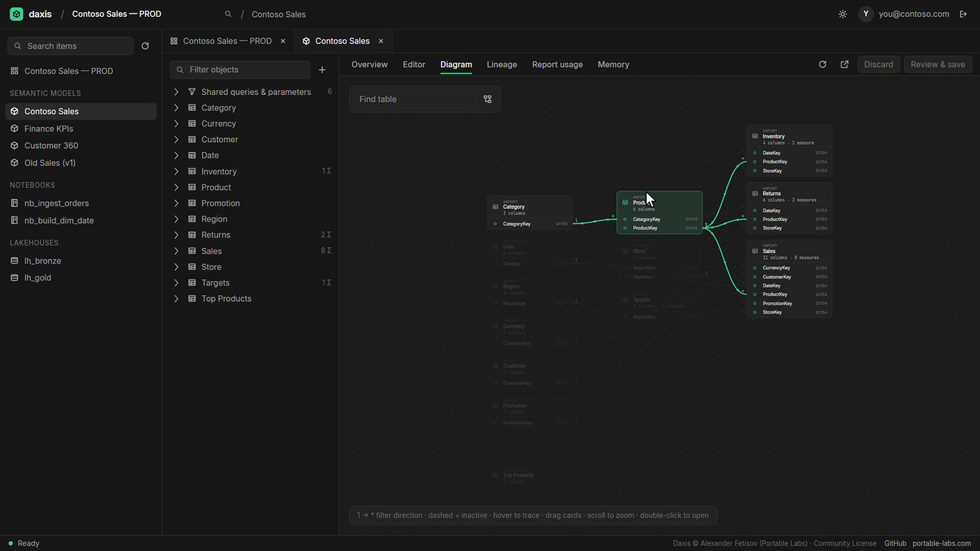Refresh the sidebar items list
This screenshot has height=551, width=980.
pyautogui.click(x=145, y=46)
